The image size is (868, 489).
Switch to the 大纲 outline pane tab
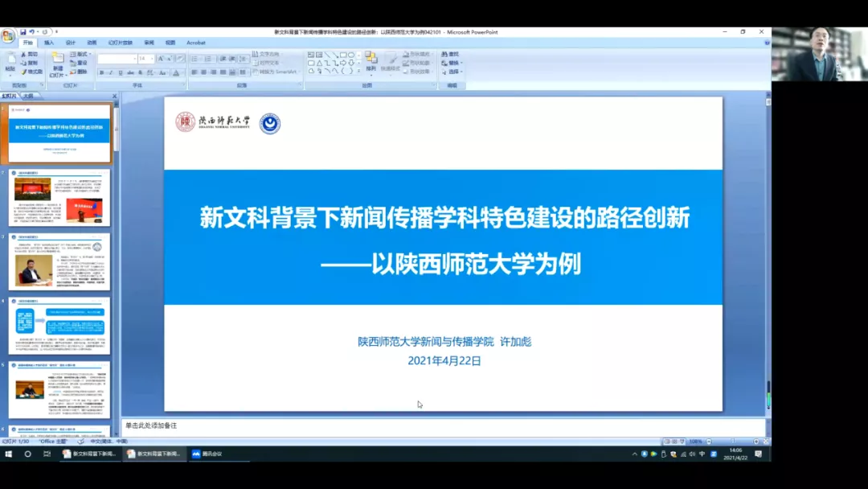28,96
